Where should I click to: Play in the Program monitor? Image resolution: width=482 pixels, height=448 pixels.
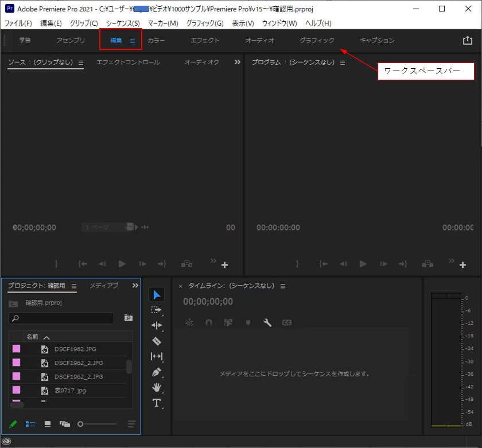coord(363,264)
